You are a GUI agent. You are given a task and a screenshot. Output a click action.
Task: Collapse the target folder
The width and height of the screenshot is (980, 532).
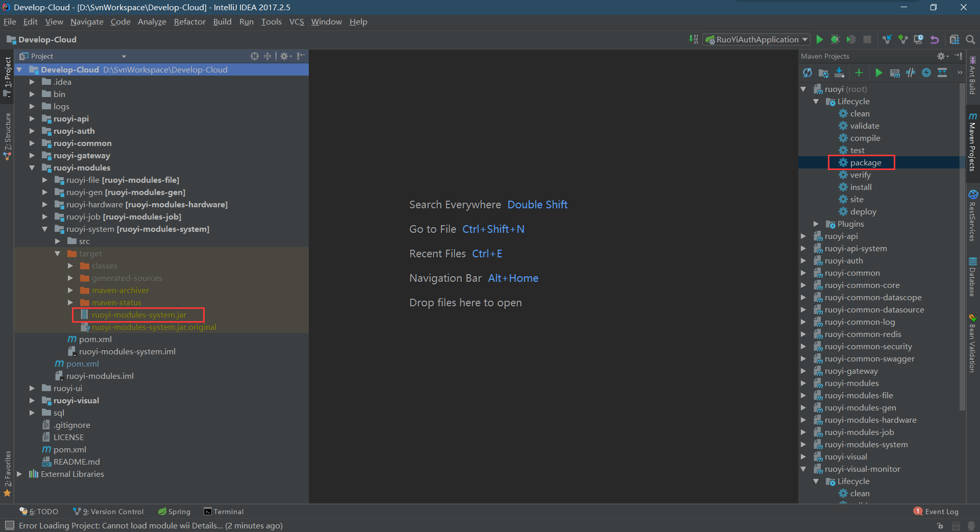coord(58,254)
